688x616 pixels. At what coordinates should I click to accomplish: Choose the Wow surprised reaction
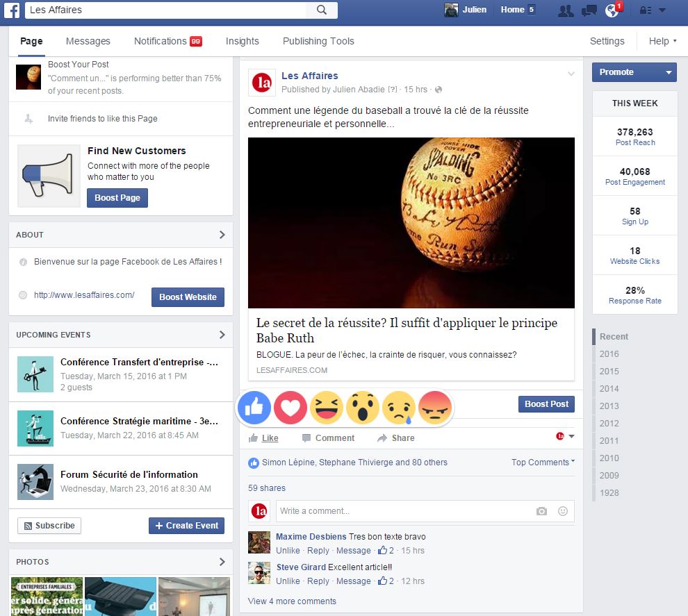tap(363, 408)
